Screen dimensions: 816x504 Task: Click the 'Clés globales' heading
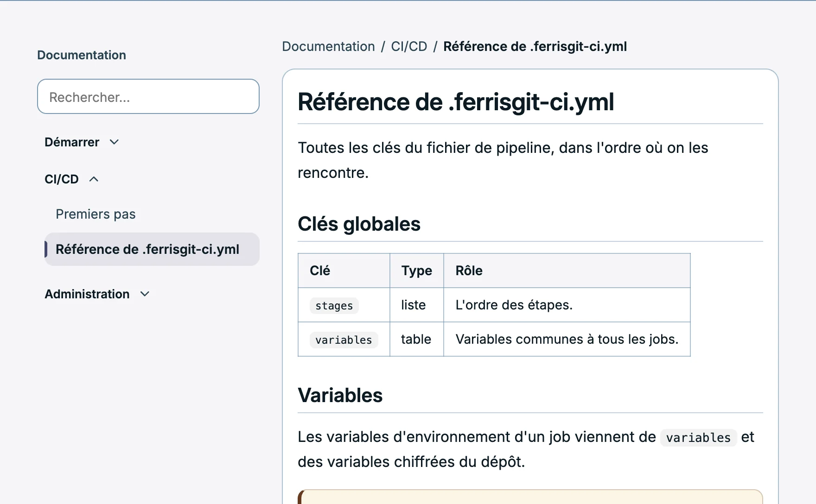click(x=359, y=224)
